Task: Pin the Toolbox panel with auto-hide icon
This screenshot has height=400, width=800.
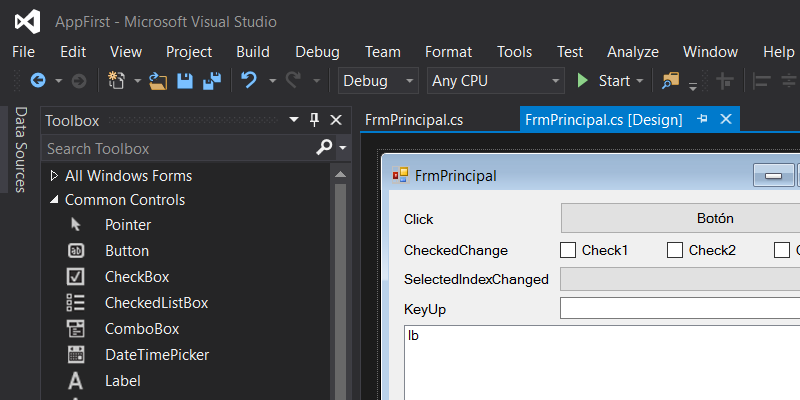Action: (314, 120)
